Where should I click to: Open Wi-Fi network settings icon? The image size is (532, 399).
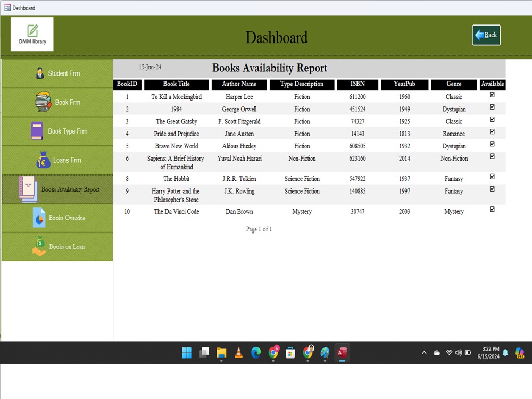[x=449, y=353]
